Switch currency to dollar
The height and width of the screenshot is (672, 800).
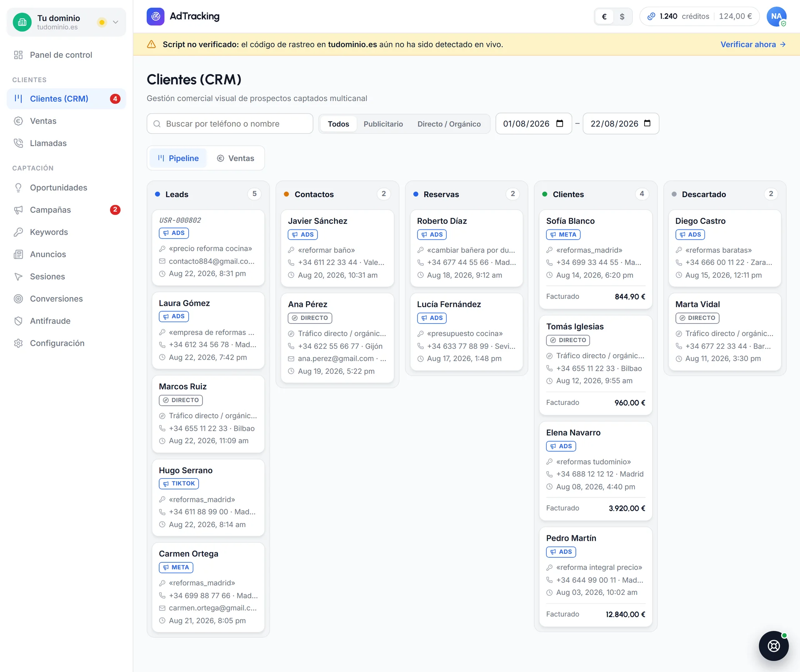[622, 16]
